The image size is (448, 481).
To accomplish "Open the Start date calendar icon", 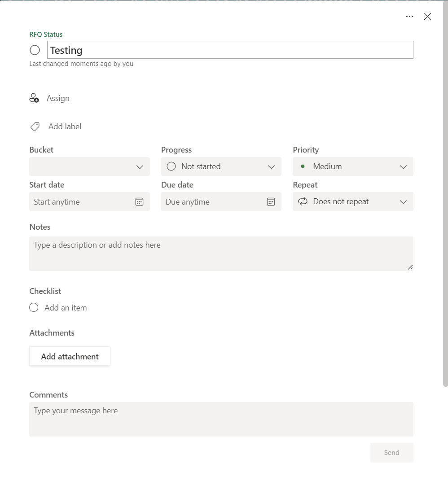I will coord(139,202).
